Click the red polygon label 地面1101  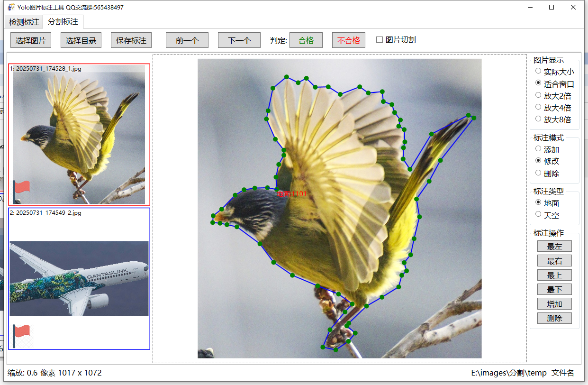292,194
